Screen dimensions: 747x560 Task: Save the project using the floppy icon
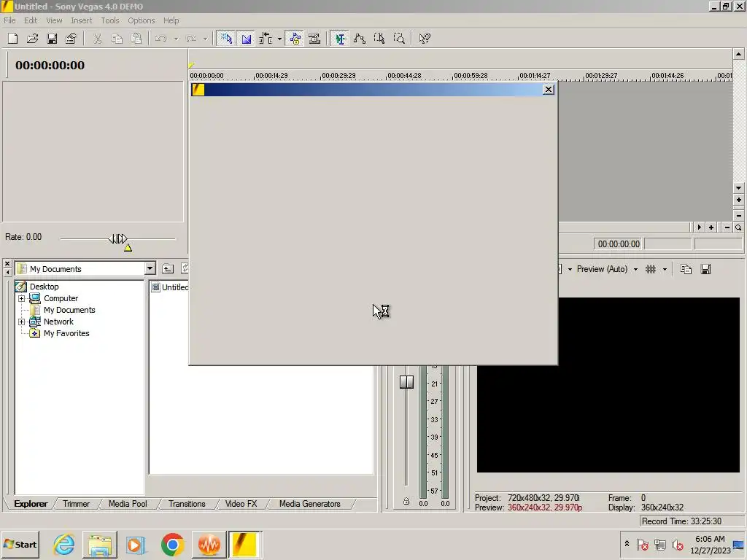(52, 39)
